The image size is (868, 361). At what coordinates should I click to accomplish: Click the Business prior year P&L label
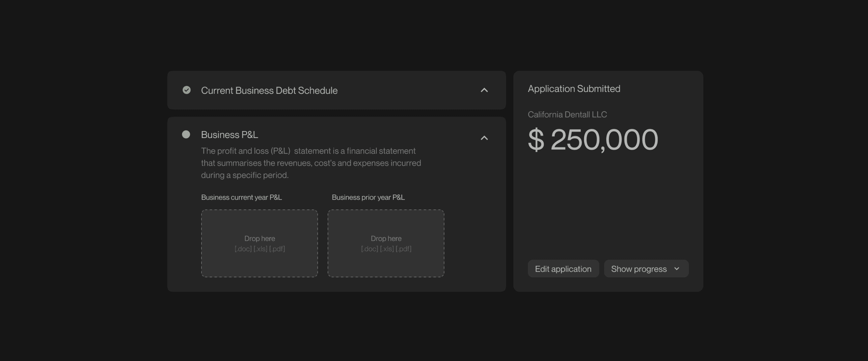click(x=368, y=197)
